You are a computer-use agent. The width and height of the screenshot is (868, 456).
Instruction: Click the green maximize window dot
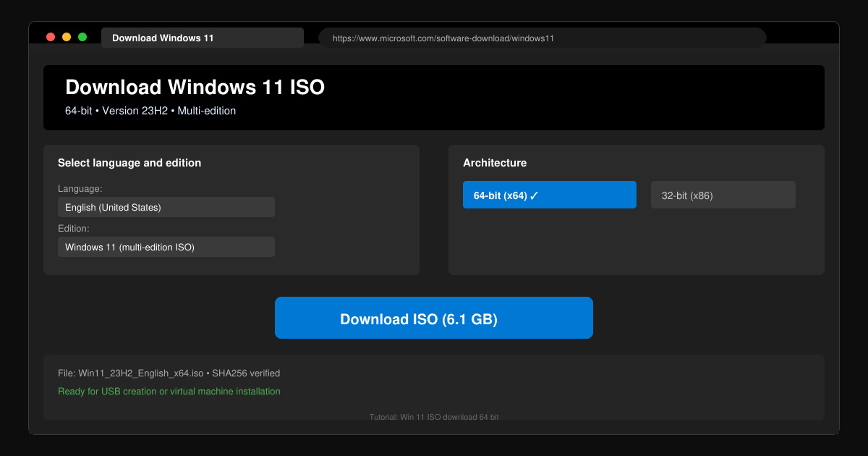coord(82,37)
